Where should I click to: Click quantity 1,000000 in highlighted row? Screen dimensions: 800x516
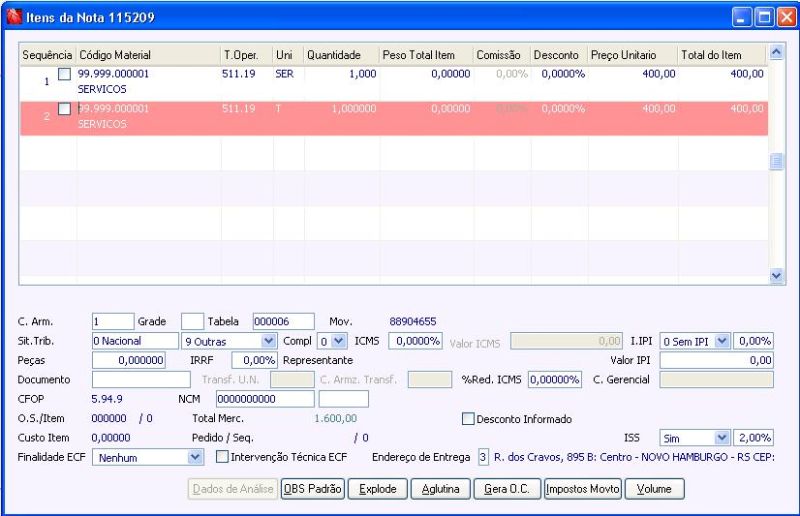coord(354,109)
